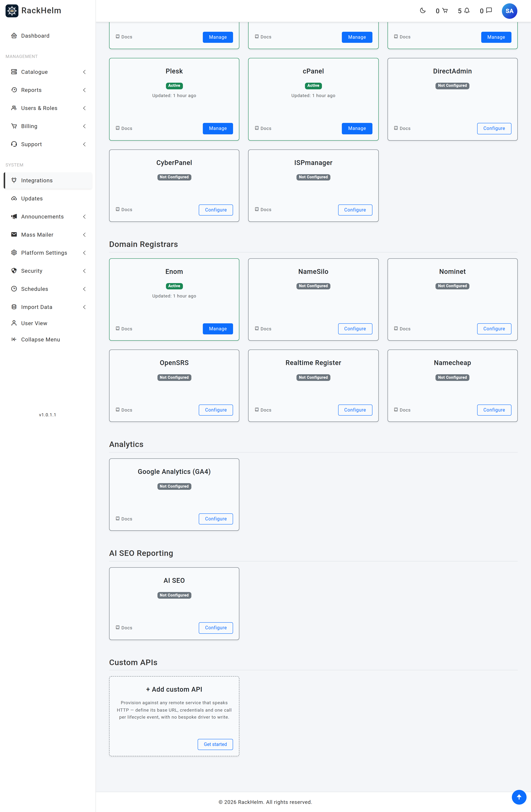Configure the NameSilo registrar
Screen dimensions: 531x812
click(355, 328)
